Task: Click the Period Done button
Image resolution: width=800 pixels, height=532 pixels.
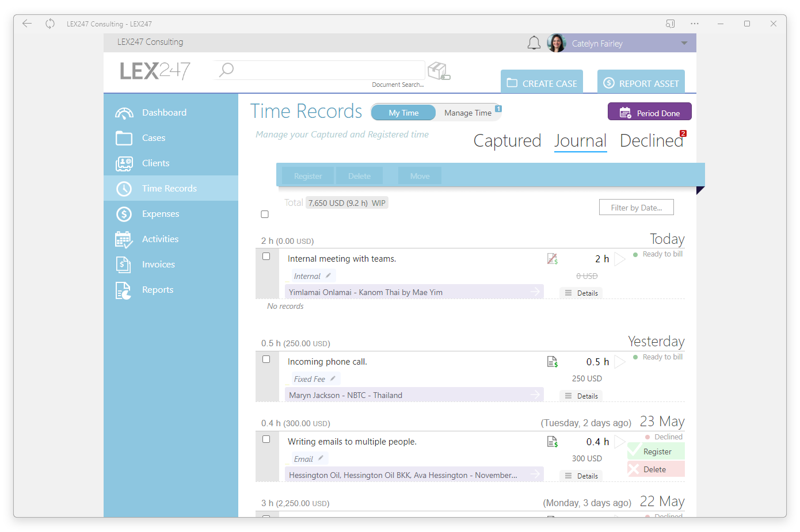Action: coord(649,112)
